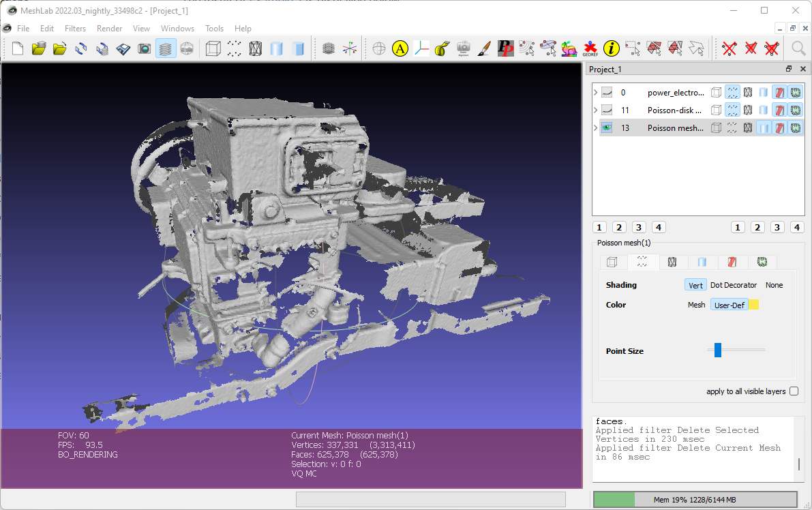Toggle points rendering for power_electro layer
The width and height of the screenshot is (812, 510).
[x=732, y=93]
